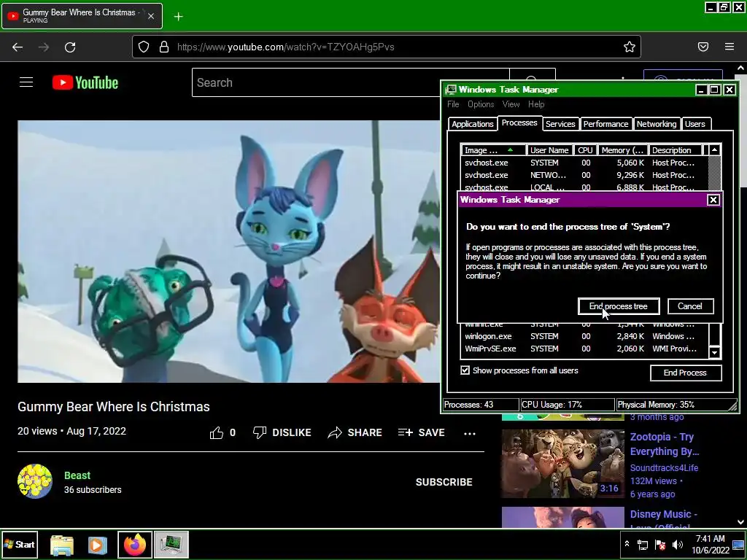Switch to the Applications tab
This screenshot has width=747, height=560.
coord(472,124)
